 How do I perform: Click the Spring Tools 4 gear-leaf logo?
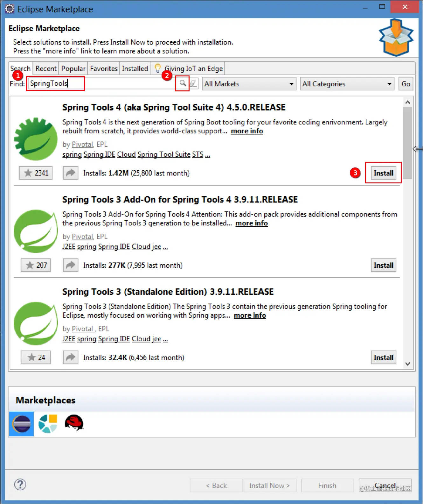point(36,139)
